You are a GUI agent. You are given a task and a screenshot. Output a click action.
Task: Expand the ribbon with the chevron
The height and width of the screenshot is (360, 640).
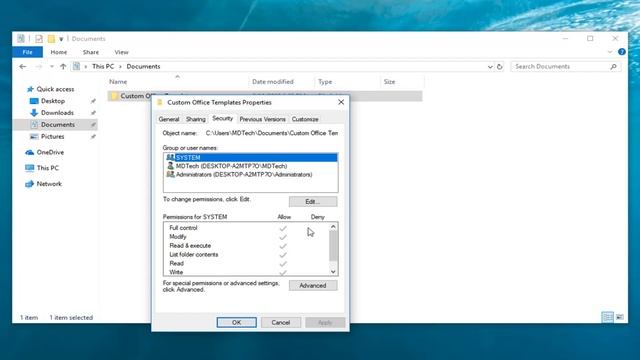610,52
